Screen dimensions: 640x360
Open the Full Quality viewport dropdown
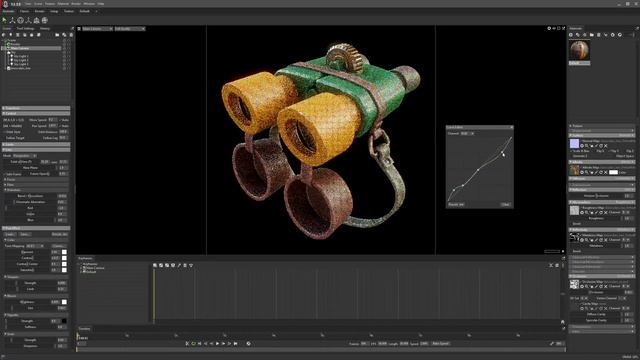[130, 29]
